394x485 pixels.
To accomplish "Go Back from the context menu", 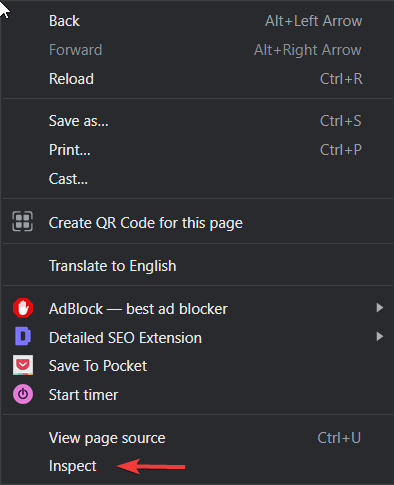I will click(x=197, y=21).
